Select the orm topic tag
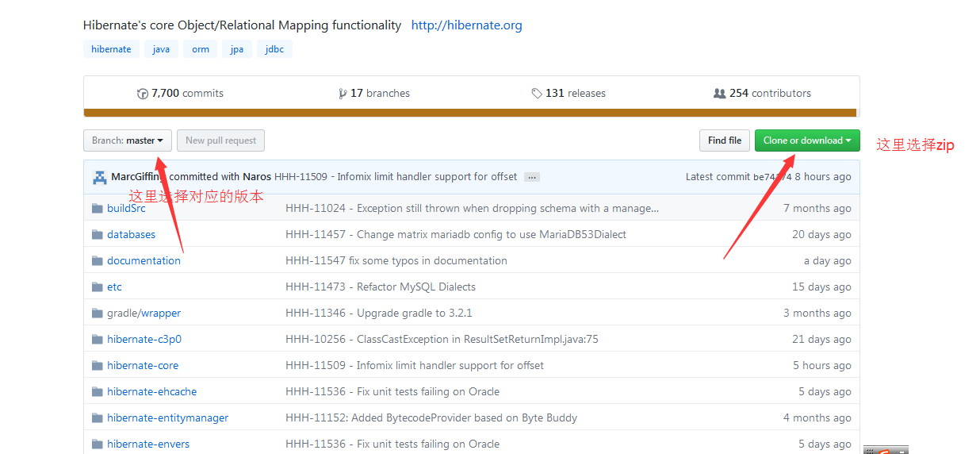 pyautogui.click(x=201, y=49)
